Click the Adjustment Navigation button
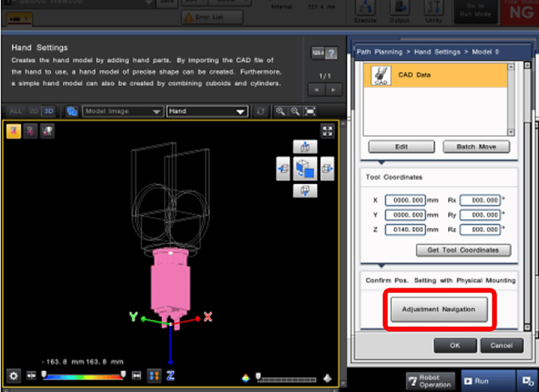 pyautogui.click(x=438, y=309)
